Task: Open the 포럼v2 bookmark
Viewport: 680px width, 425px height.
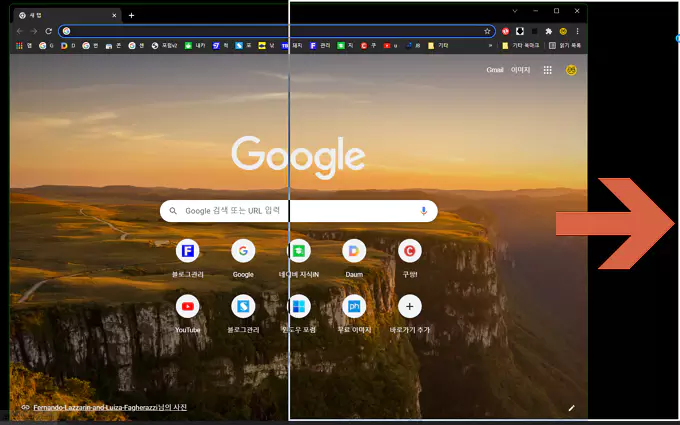Action: pyautogui.click(x=164, y=46)
